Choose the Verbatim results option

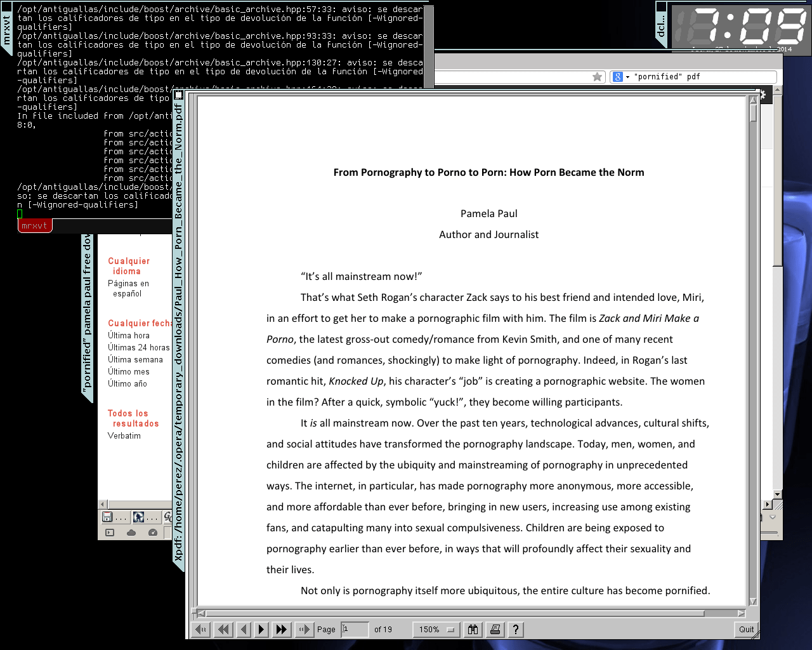tap(124, 435)
